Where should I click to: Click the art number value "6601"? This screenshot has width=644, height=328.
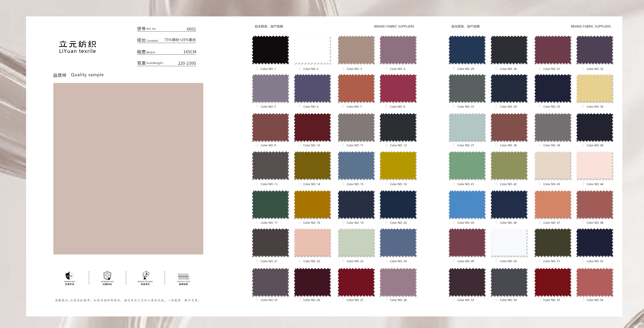[191, 29]
